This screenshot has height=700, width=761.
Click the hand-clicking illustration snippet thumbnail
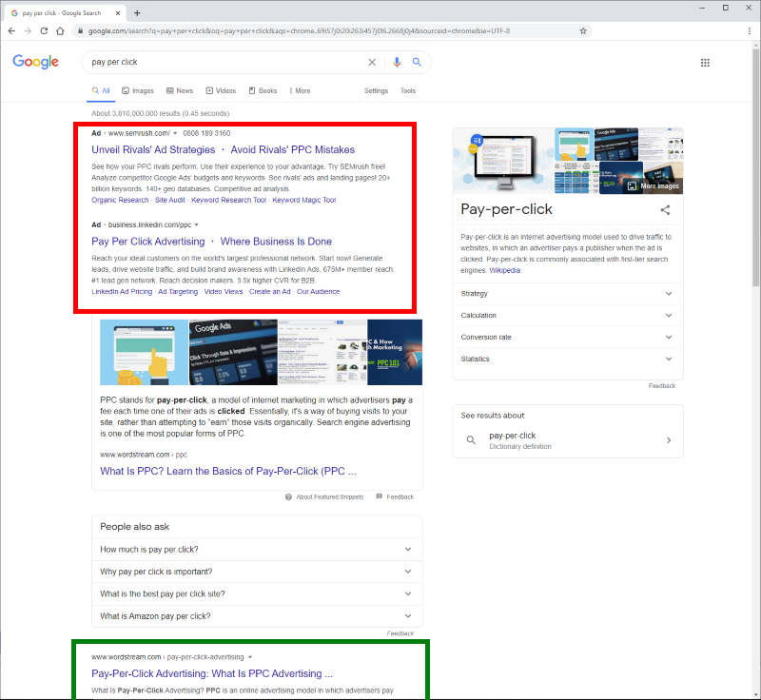click(144, 352)
